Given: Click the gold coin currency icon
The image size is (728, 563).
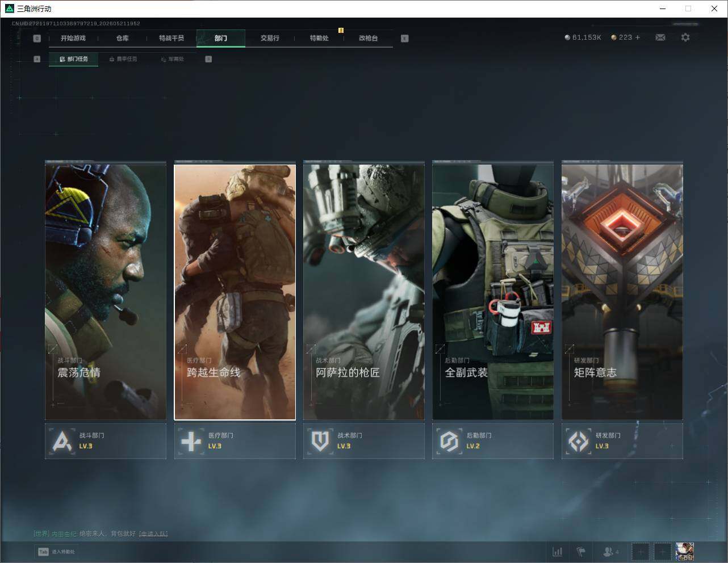Looking at the screenshot, I should (x=614, y=37).
